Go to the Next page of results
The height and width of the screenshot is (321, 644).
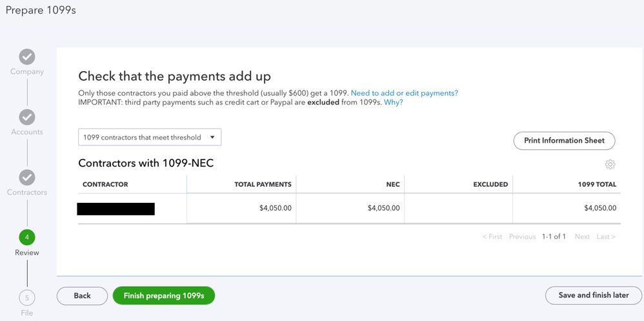(582, 237)
